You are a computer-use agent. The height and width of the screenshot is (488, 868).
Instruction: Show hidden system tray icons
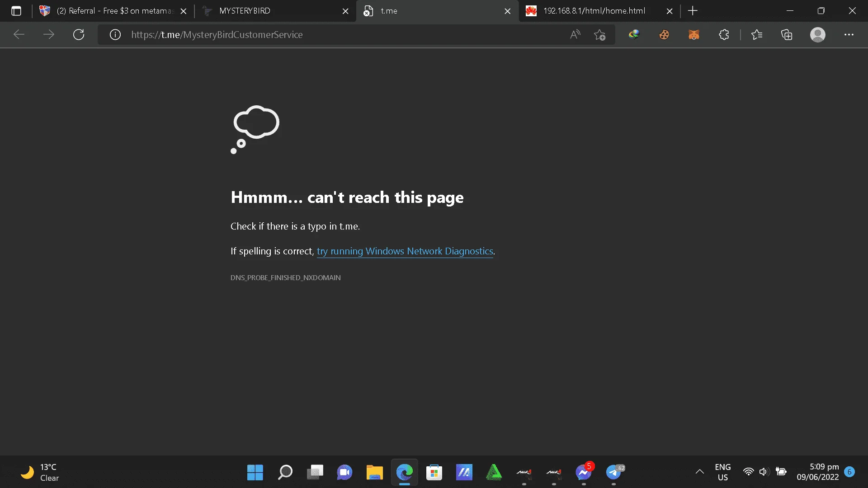pos(699,472)
